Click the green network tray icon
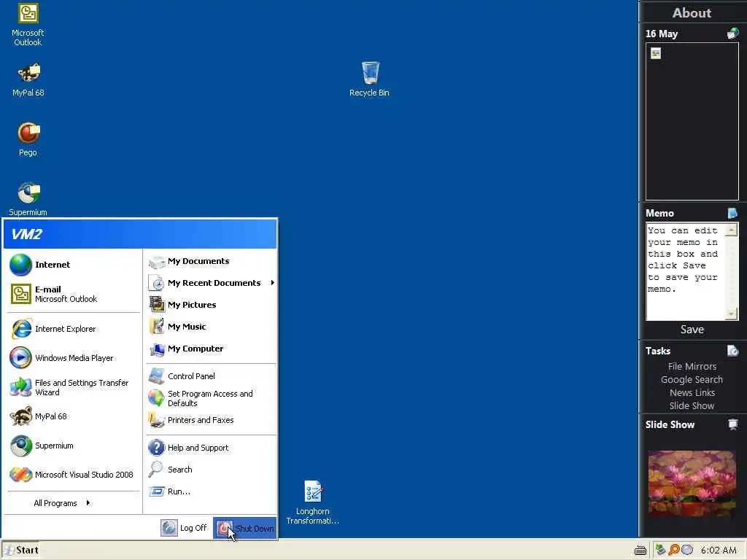The image size is (747, 560). click(660, 550)
